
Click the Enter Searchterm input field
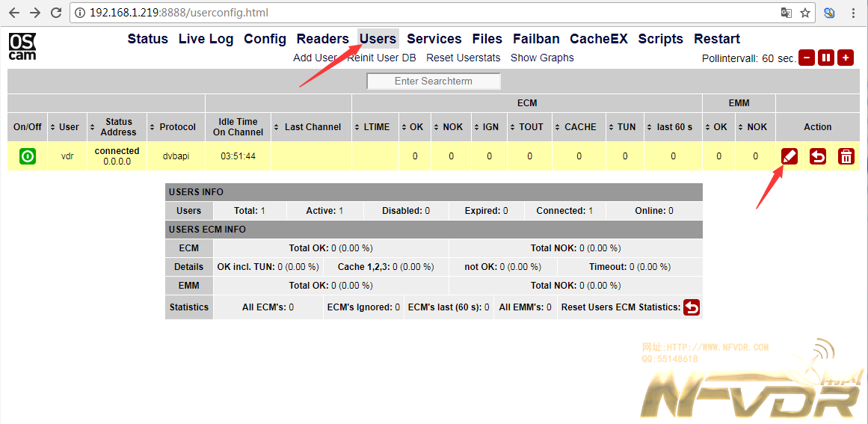pos(434,81)
